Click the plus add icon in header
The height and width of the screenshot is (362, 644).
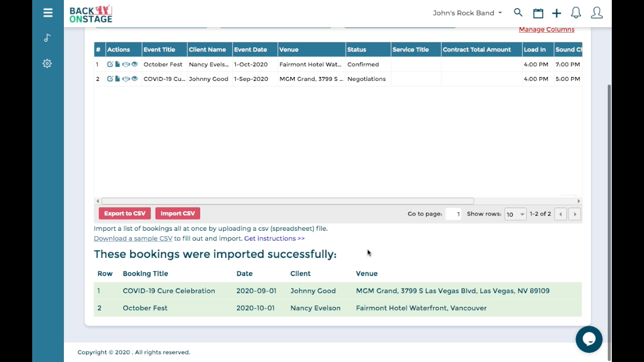[x=556, y=13]
